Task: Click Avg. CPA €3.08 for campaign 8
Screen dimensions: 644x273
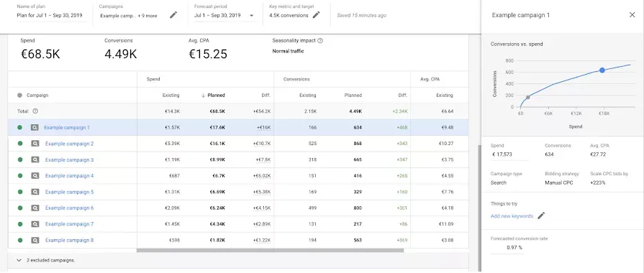Action: tap(447, 240)
